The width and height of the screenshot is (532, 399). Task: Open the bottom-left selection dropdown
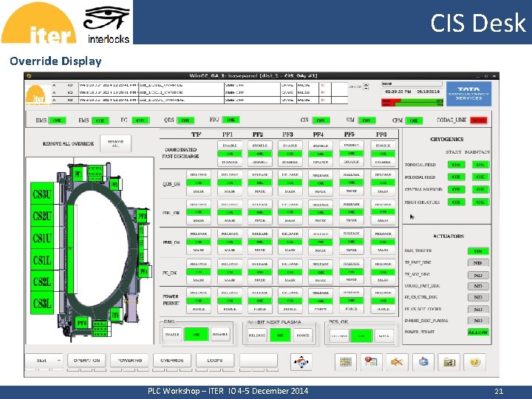pos(44,361)
